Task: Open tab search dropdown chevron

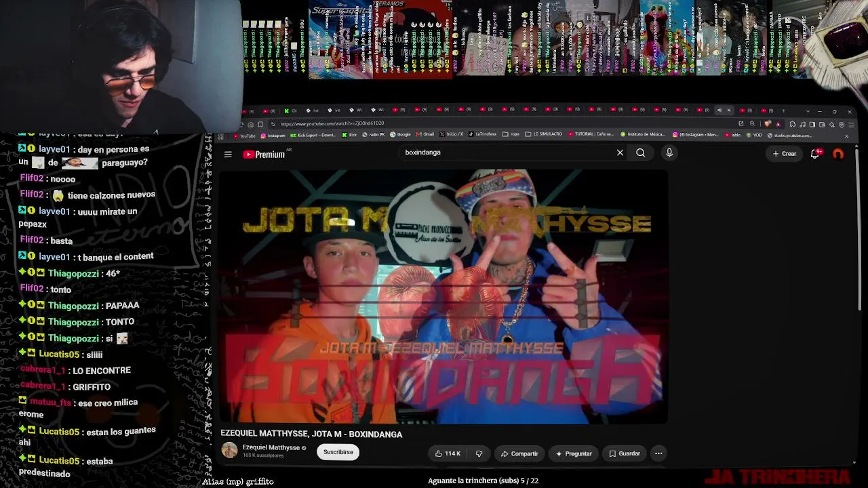Action: point(808,110)
